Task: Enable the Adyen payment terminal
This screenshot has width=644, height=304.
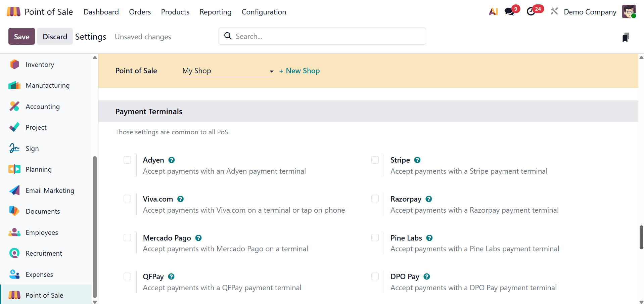Action: click(x=127, y=160)
